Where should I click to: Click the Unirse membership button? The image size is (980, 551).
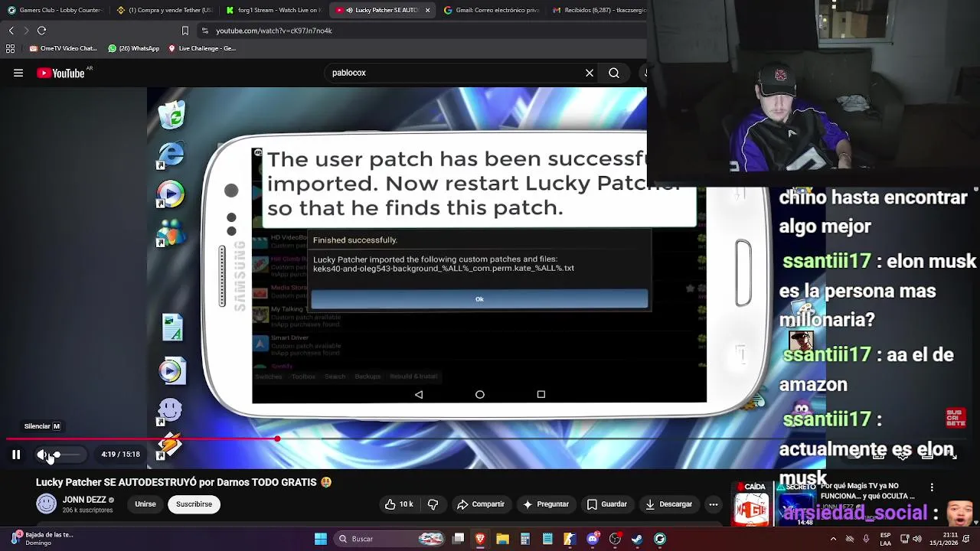pyautogui.click(x=145, y=504)
